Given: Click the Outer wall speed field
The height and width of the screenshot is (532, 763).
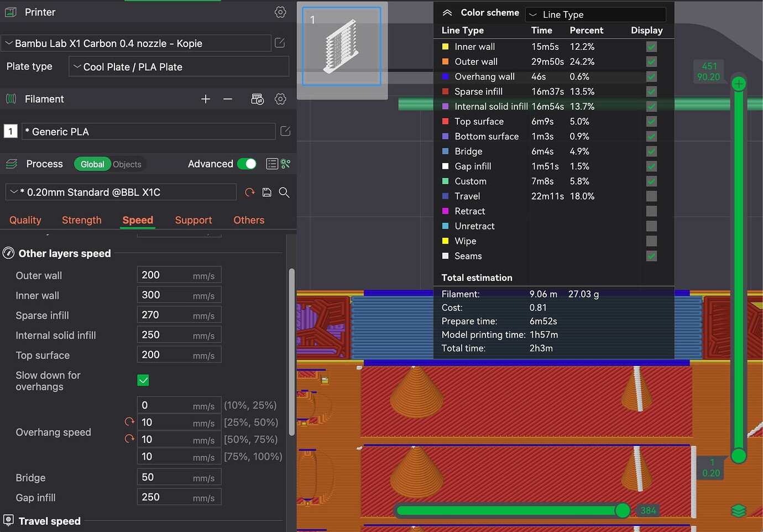Looking at the screenshot, I should point(179,275).
